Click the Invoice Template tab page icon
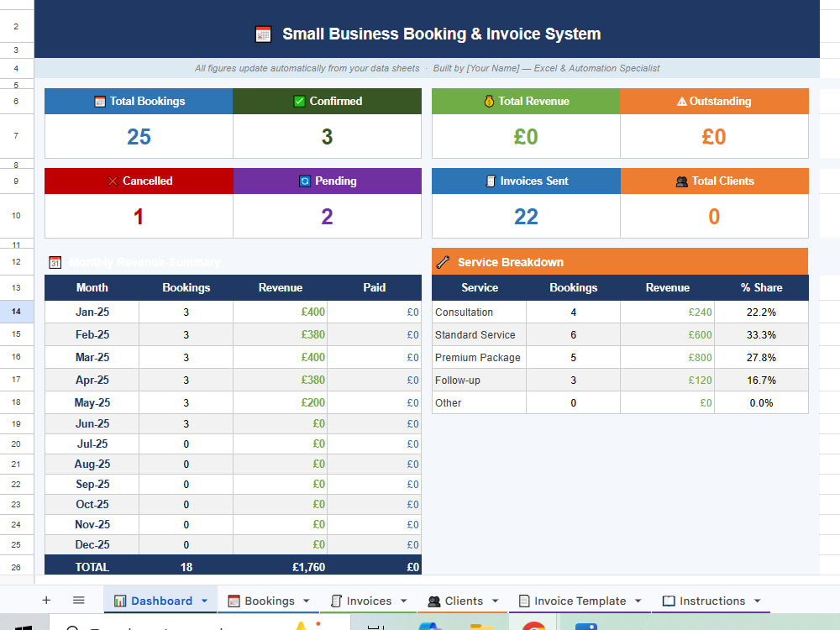The height and width of the screenshot is (630, 840). click(524, 601)
